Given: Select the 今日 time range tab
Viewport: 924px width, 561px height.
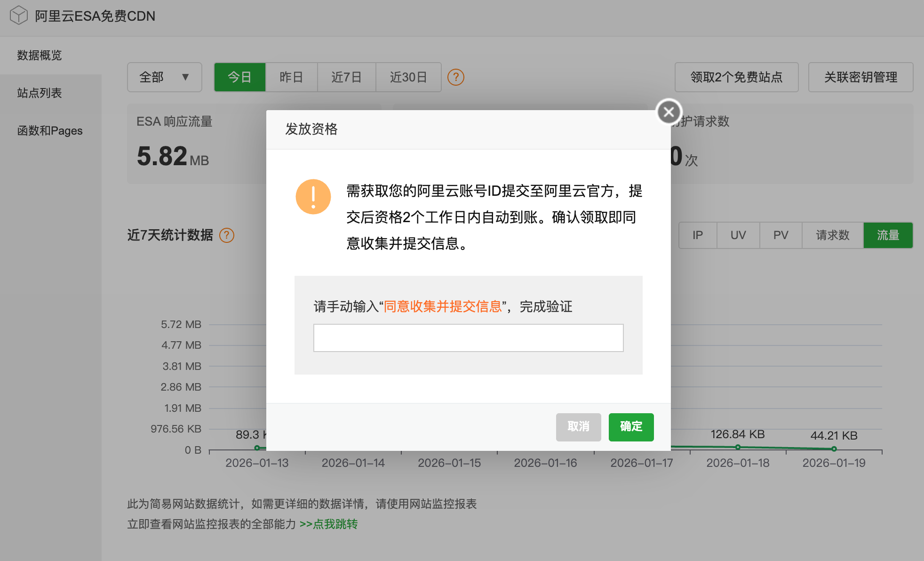Looking at the screenshot, I should (x=240, y=77).
